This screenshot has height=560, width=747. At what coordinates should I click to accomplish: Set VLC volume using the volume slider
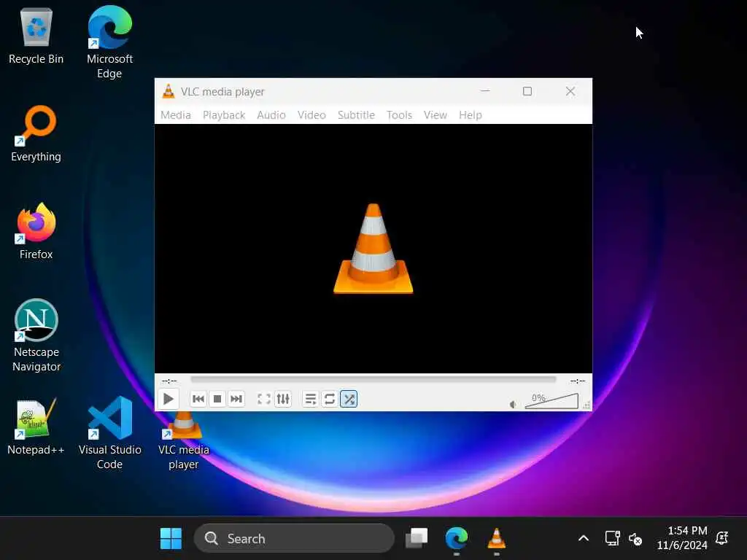[x=551, y=401]
